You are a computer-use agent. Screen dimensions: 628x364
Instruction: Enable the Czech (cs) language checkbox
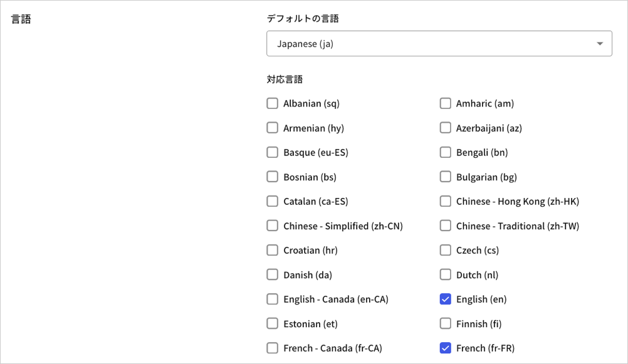445,250
